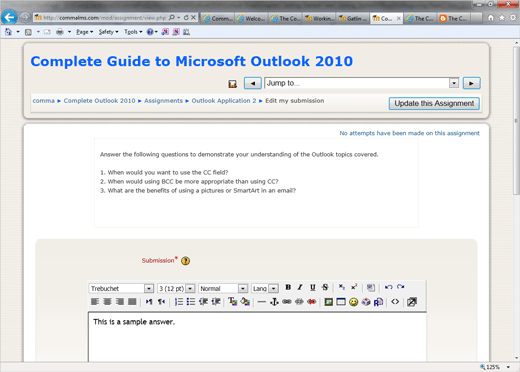Click the browser forward arrow
This screenshot has width=520, height=372.
[x=25, y=17]
